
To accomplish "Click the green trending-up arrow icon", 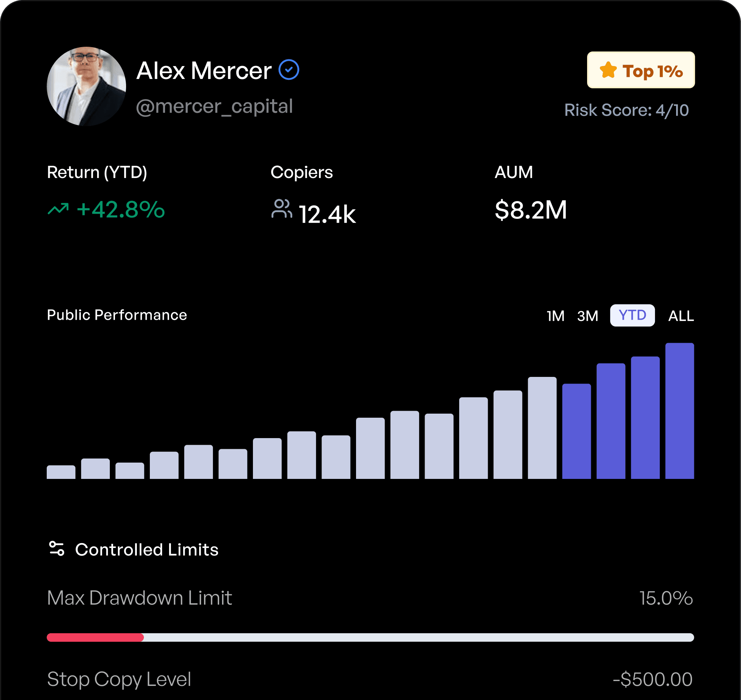I will click(x=58, y=209).
